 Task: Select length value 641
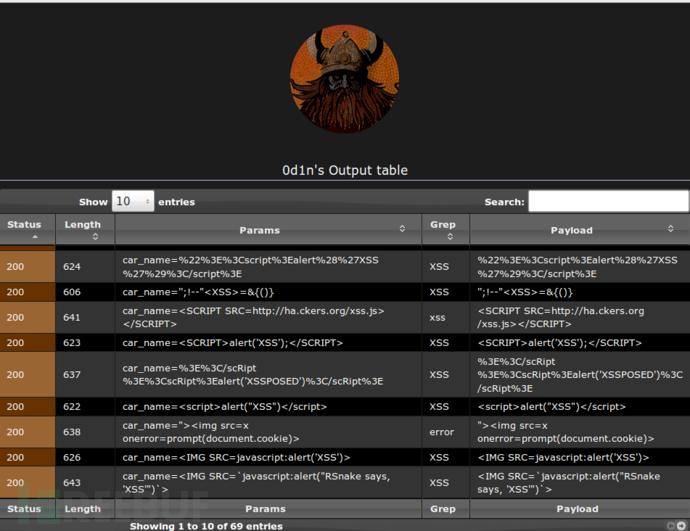pos(72,317)
